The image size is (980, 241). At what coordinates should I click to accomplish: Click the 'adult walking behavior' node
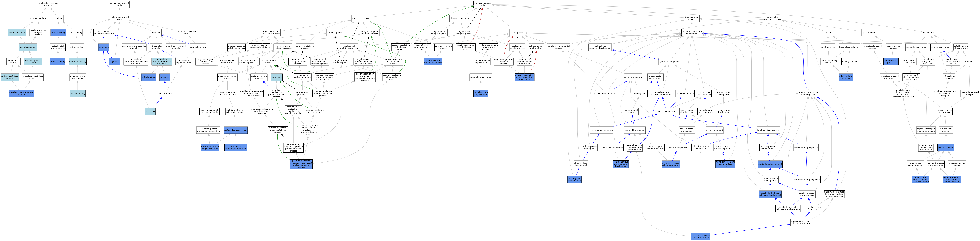[x=846, y=77]
